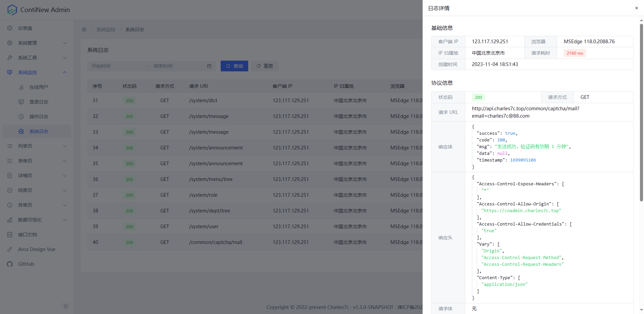Click the 查询 search button

[x=234, y=66]
